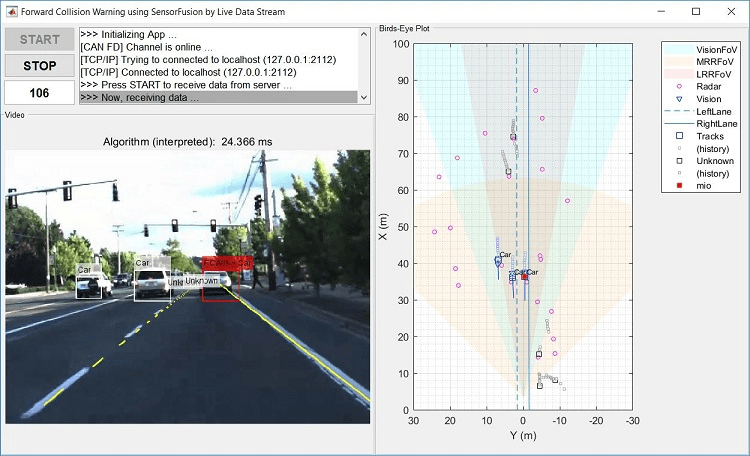Click the Unknown legend square marker
This screenshot has height=456, width=750.
click(x=679, y=161)
